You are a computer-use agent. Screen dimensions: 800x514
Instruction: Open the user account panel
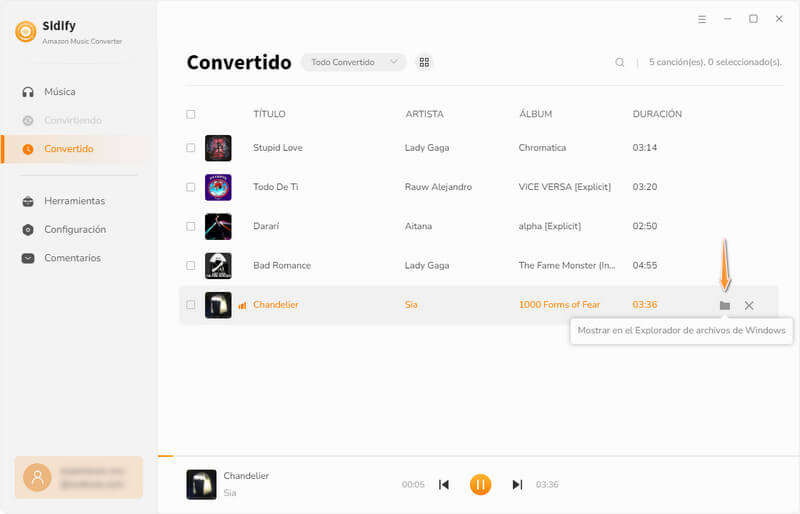(x=79, y=477)
